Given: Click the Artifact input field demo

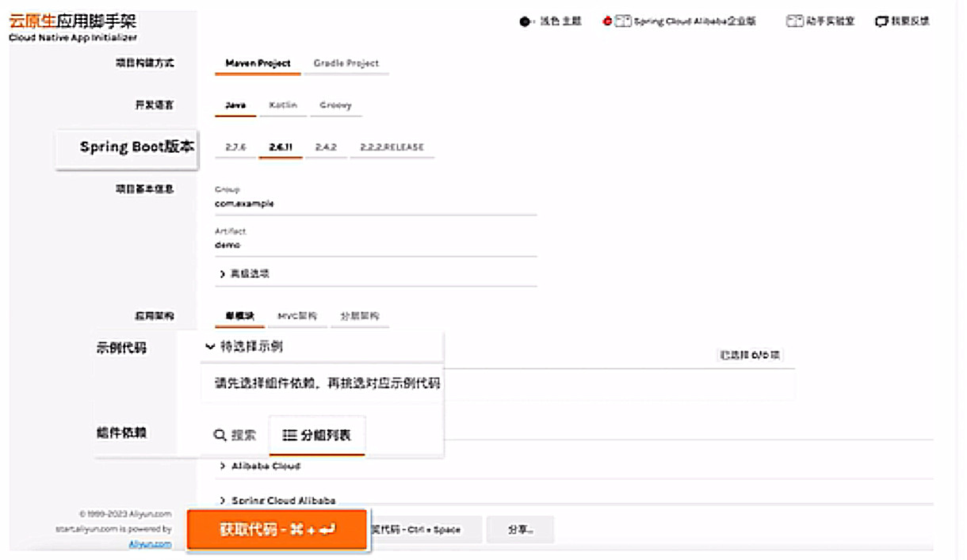Looking at the screenshot, I should click(376, 246).
